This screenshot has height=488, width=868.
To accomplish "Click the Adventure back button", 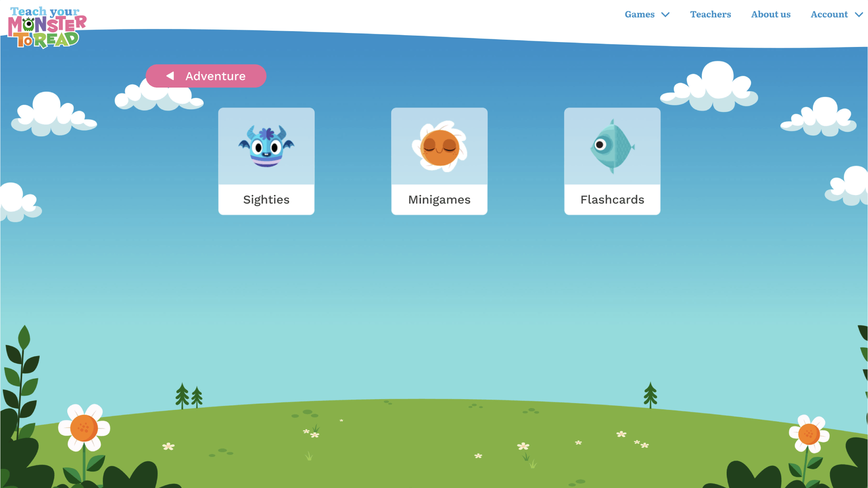I will coord(206,76).
